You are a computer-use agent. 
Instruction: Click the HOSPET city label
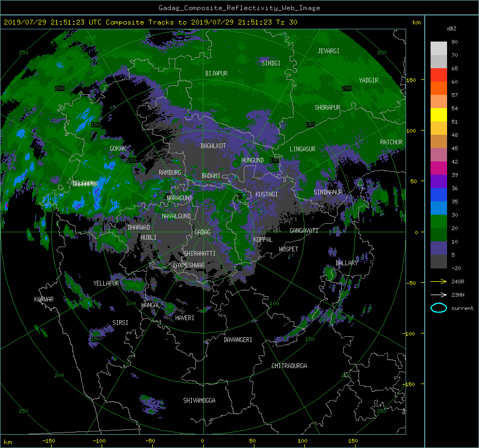288,249
